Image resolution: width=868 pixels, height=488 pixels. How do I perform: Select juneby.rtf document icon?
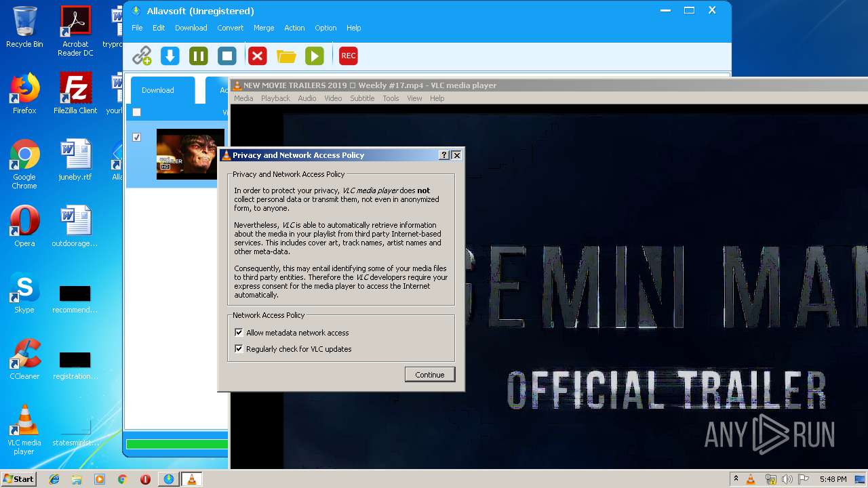coord(75,160)
